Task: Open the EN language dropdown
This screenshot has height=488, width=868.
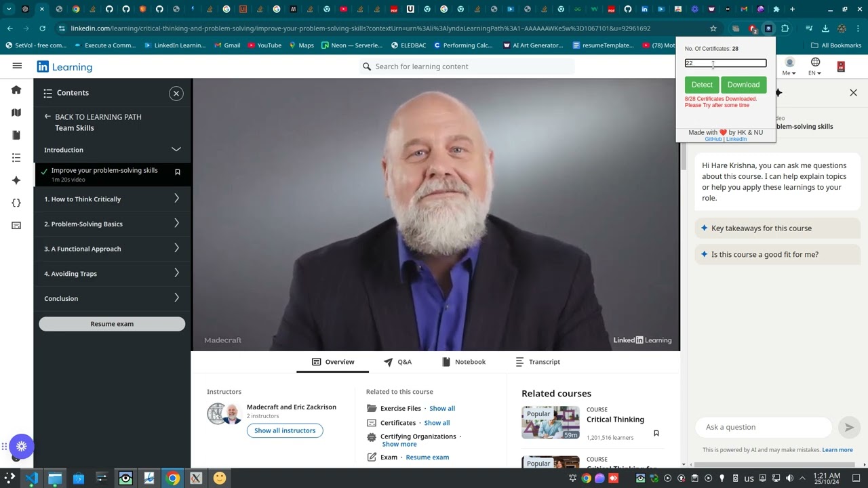Action: (815, 66)
